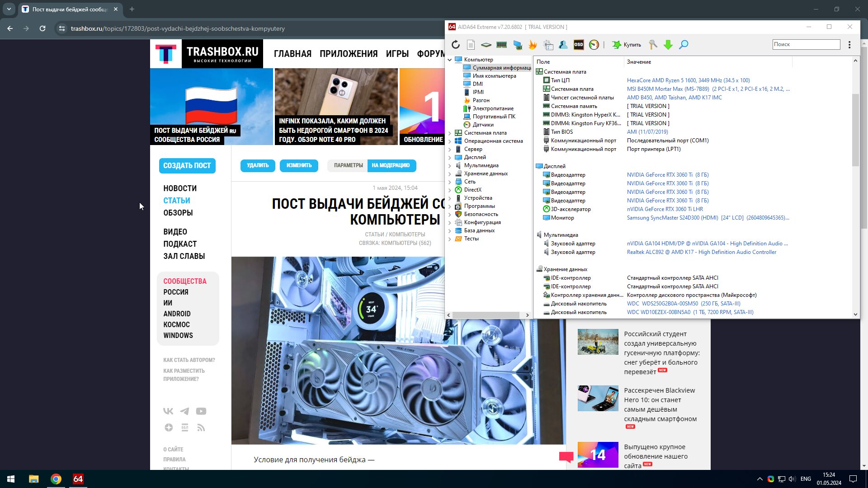Open the OSD panel icon
This screenshot has height=488, width=868.
(578, 44)
